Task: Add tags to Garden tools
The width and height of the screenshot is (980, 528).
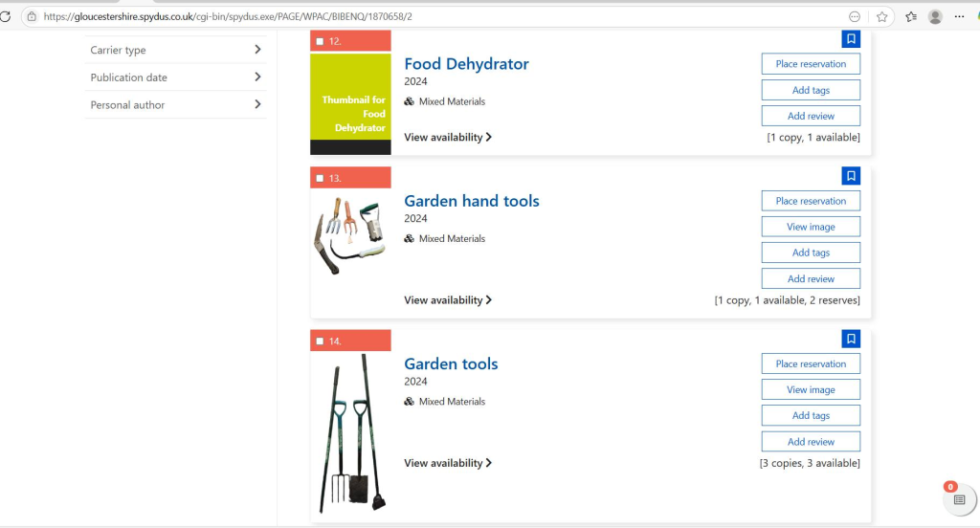Action: tap(811, 416)
